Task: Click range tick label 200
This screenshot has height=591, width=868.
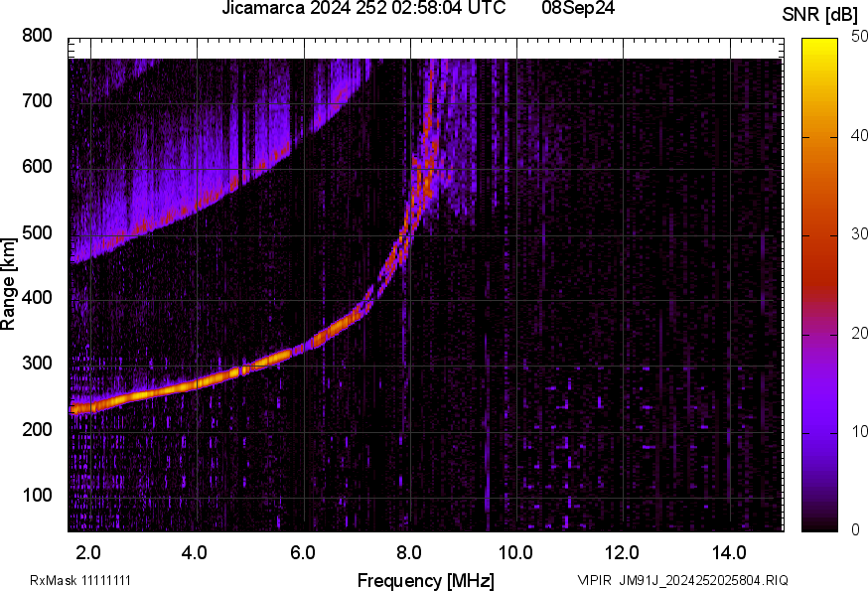Action: 37,429
